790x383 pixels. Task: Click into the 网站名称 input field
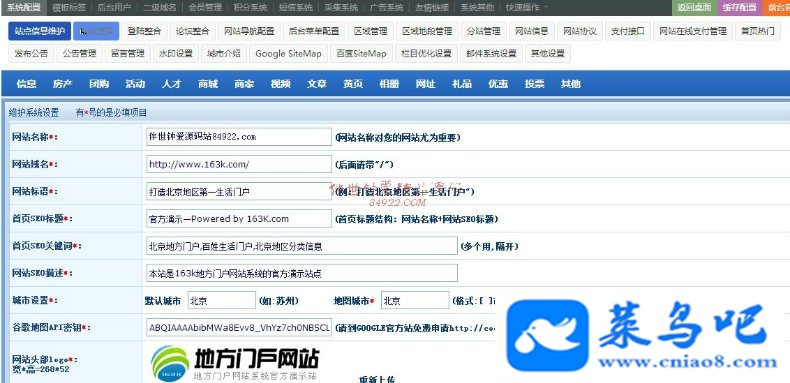[x=239, y=137]
